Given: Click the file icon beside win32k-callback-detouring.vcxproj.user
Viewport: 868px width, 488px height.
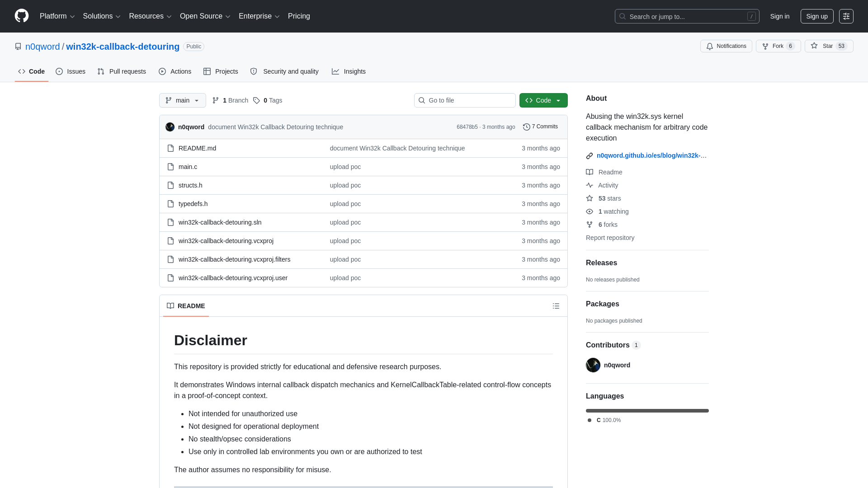Looking at the screenshot, I should [x=170, y=278].
